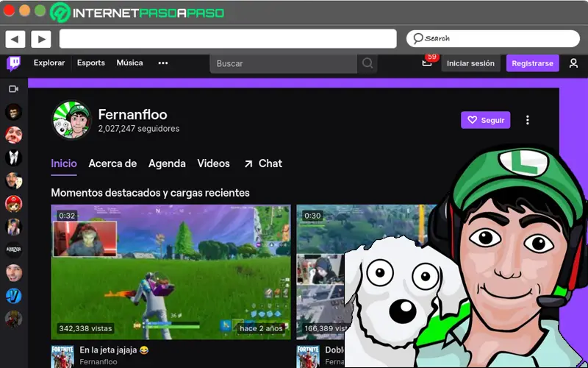This screenshot has width=588, height=368.
Task: Click the camera icon in the sidebar
Action: (14, 89)
